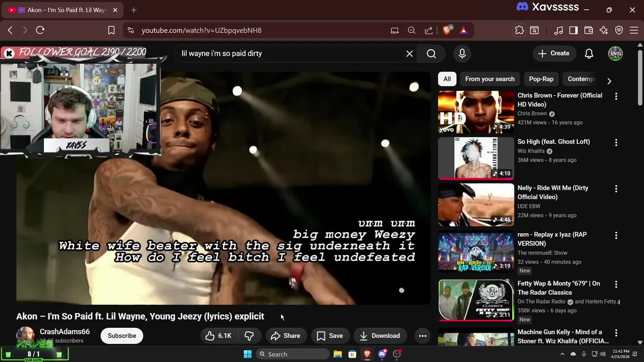
Task: Open options menu for So High video
Action: [616, 142]
